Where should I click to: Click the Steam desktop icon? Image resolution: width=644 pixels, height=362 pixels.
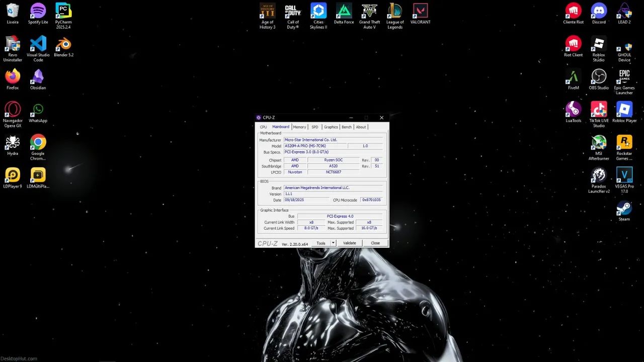624,211
